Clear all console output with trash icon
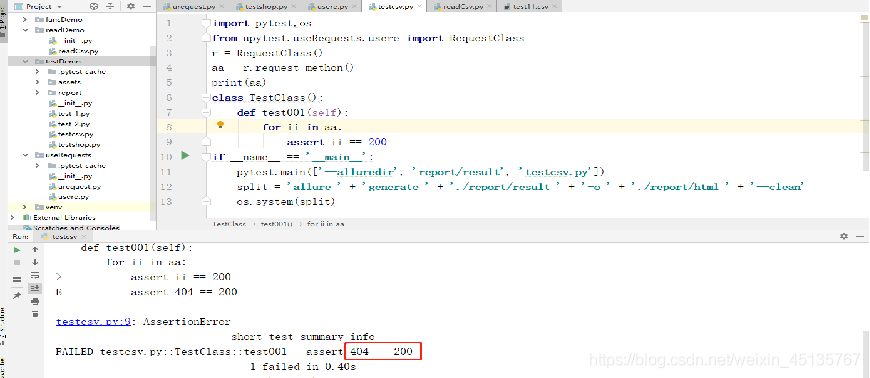Viewport: 870px width, 378px height. click(x=35, y=314)
